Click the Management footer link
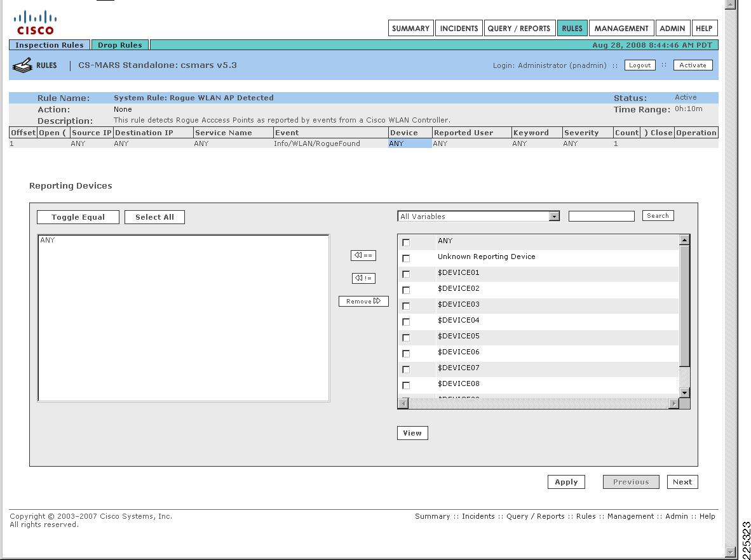The image size is (751, 560). 630,516
